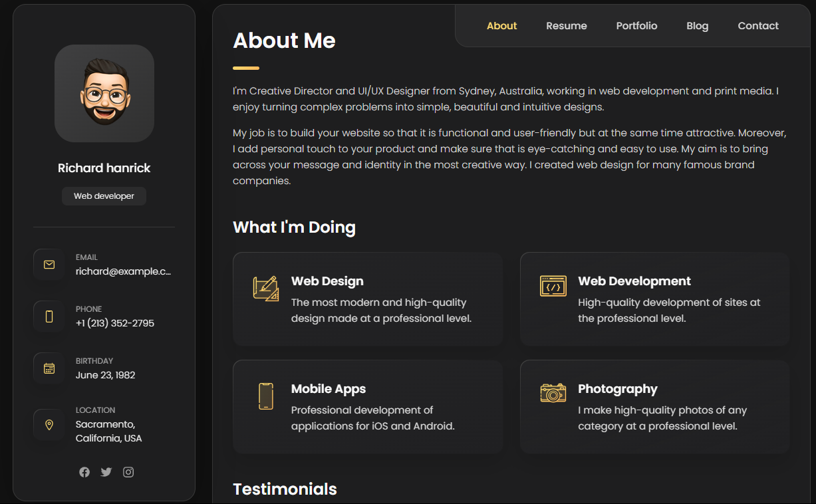Click the email envelope icon

[49, 265]
